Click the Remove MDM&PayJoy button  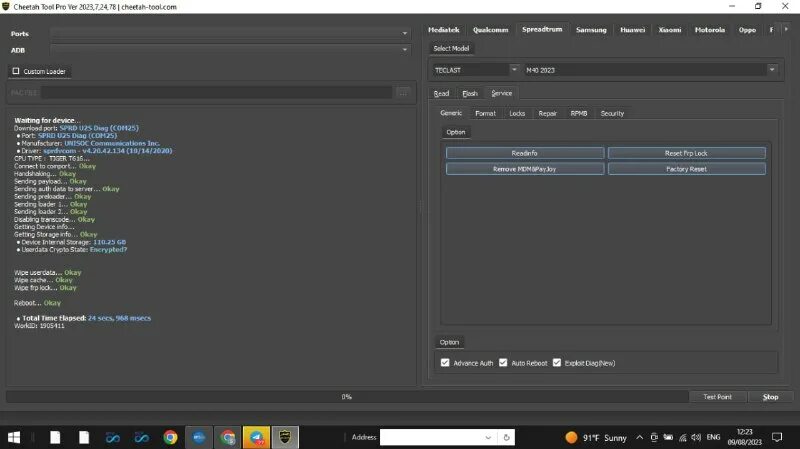(524, 169)
